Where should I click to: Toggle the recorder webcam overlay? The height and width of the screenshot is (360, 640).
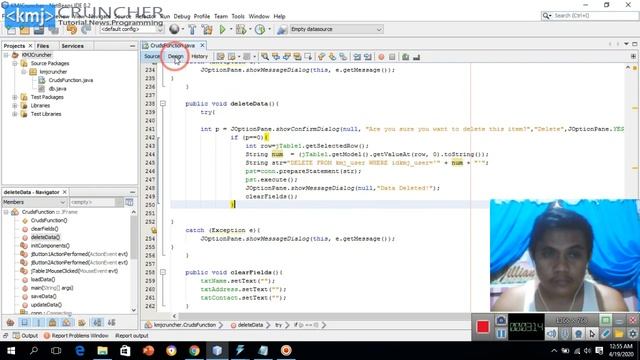578,334
